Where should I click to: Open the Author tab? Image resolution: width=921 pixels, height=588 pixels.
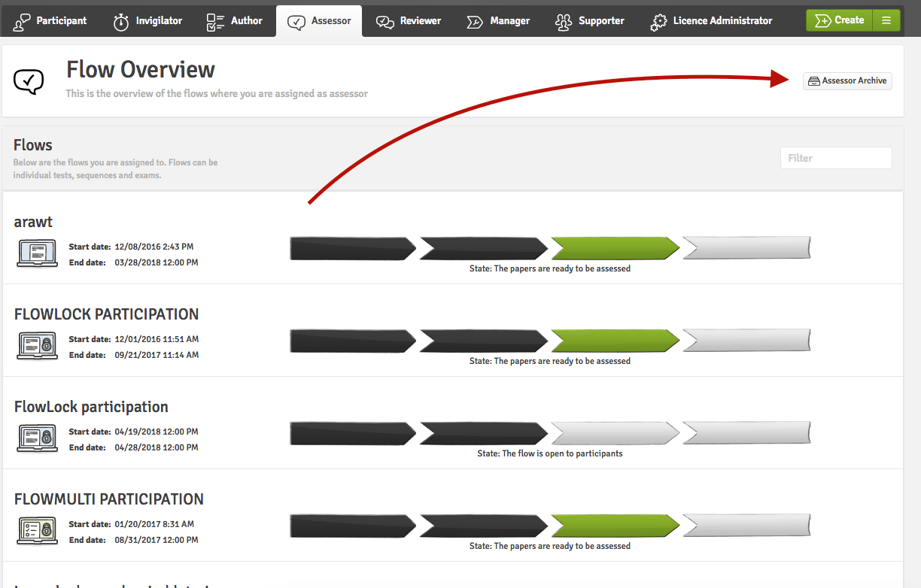(235, 21)
